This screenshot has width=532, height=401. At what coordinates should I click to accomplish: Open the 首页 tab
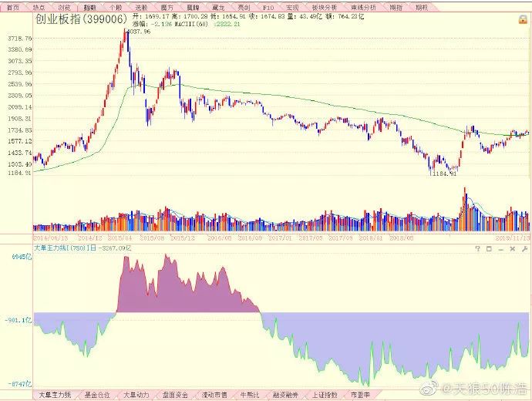(13, 7)
